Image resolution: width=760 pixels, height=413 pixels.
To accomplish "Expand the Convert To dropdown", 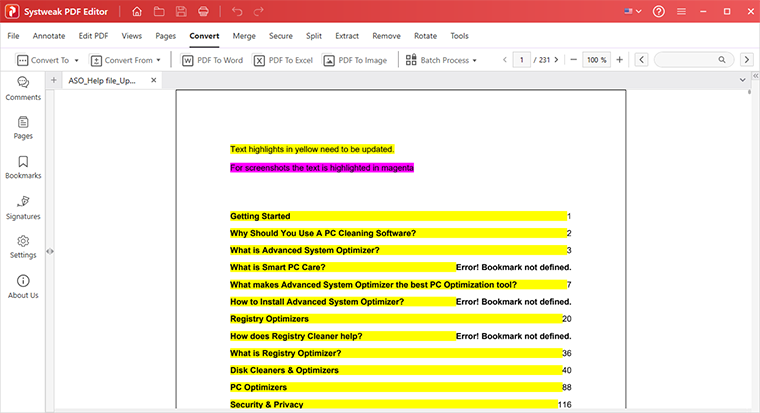I will pyautogui.click(x=48, y=60).
